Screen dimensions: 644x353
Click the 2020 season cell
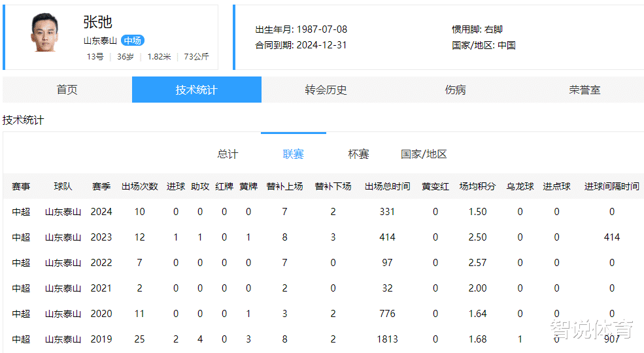(101, 314)
